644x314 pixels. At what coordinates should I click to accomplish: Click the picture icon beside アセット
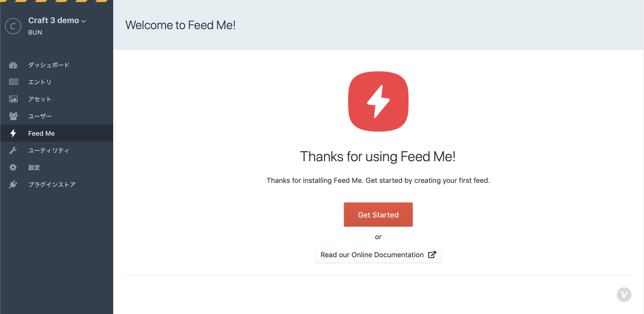click(x=13, y=99)
